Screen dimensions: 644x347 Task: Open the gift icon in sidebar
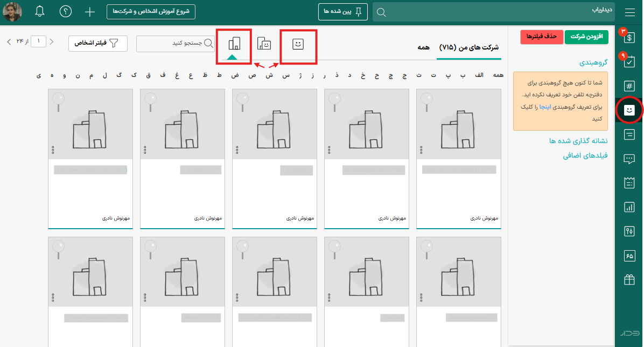629,280
